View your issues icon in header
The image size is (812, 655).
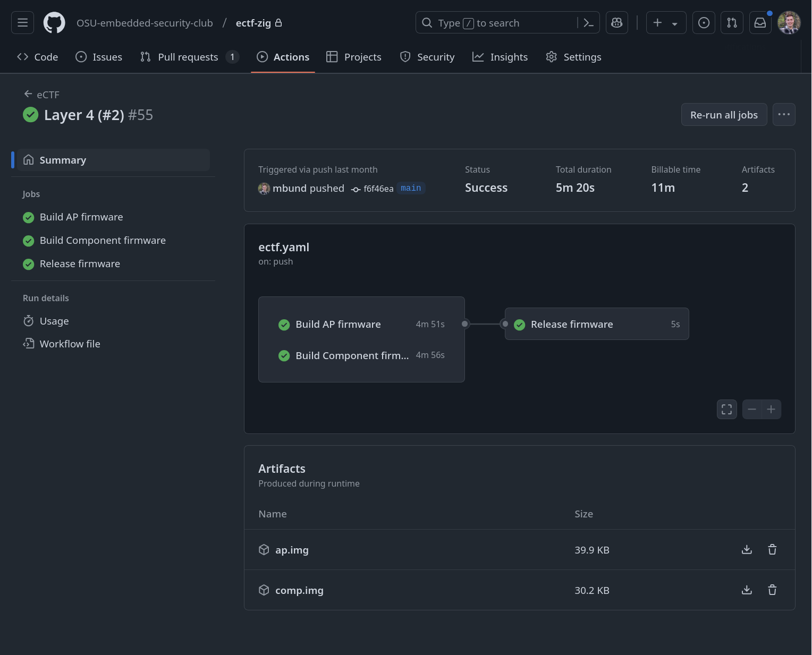[x=704, y=23]
